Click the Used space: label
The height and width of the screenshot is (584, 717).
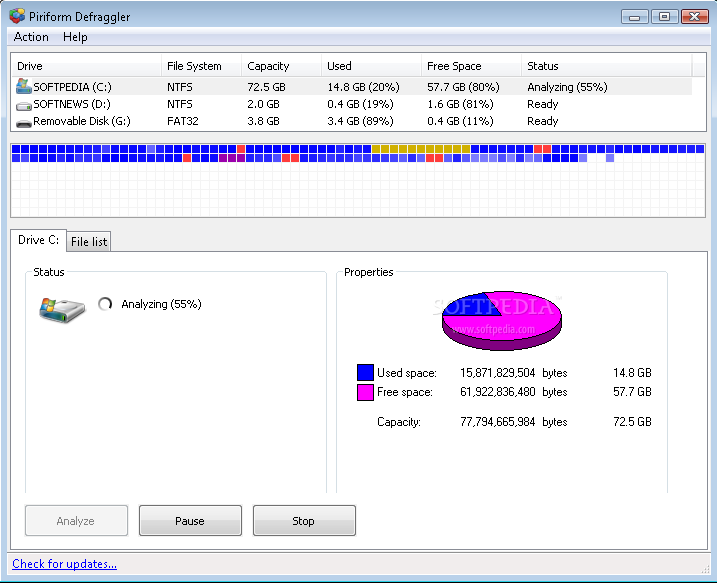407,373
